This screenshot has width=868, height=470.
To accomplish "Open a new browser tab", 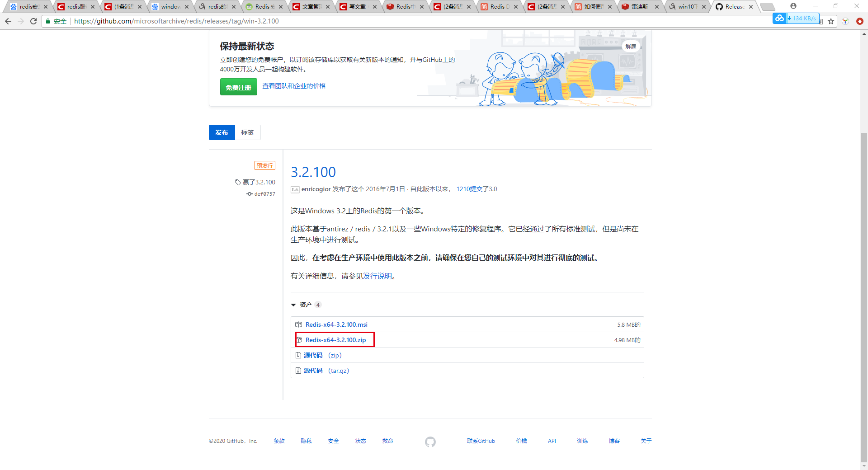I will pos(767,7).
